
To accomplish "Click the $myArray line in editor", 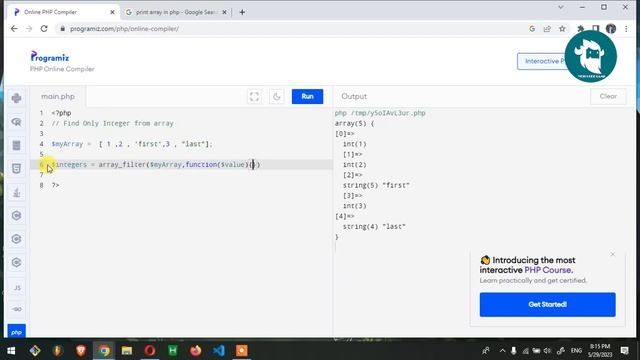I will pyautogui.click(x=132, y=144).
